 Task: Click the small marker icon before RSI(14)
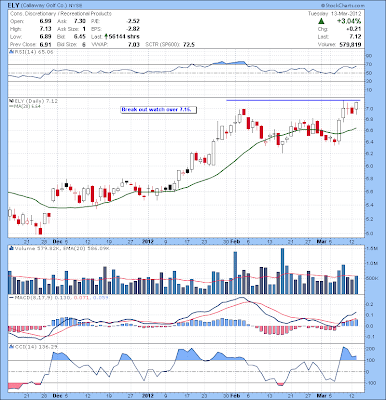11,52
